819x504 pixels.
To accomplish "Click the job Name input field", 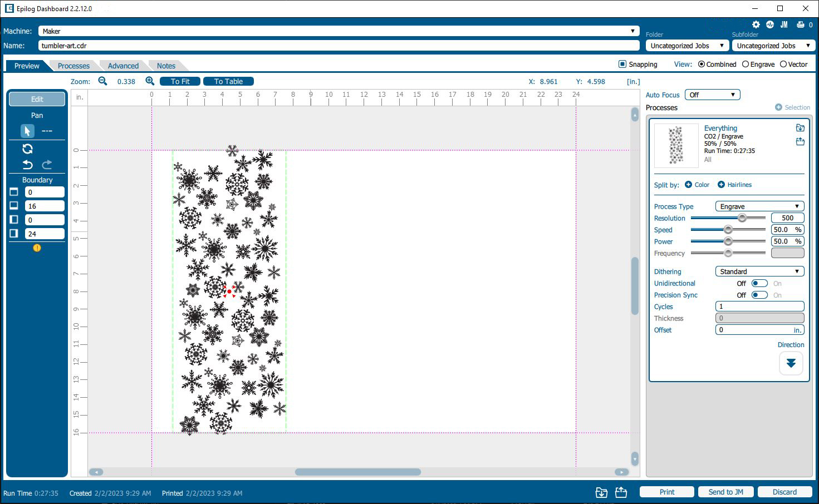I will point(339,46).
